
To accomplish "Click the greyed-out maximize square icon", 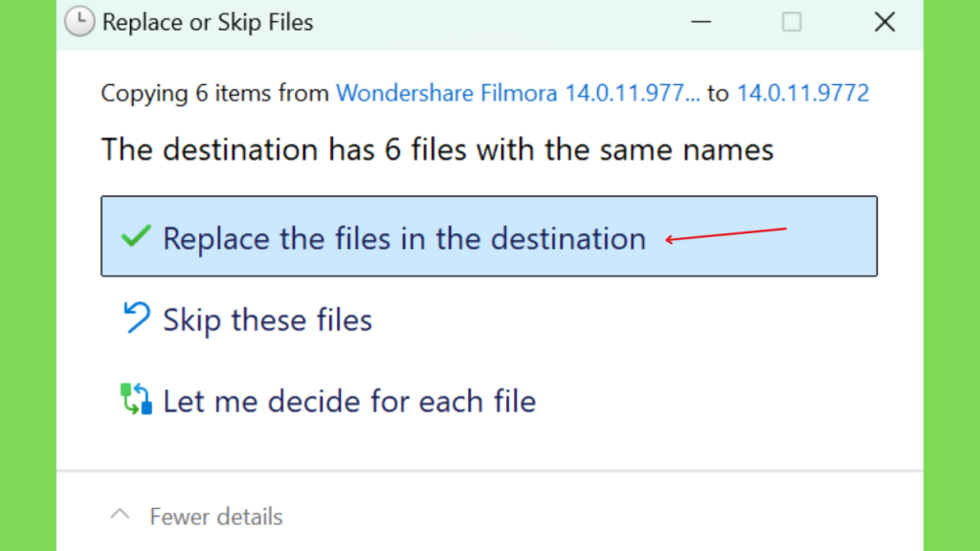I will (791, 22).
